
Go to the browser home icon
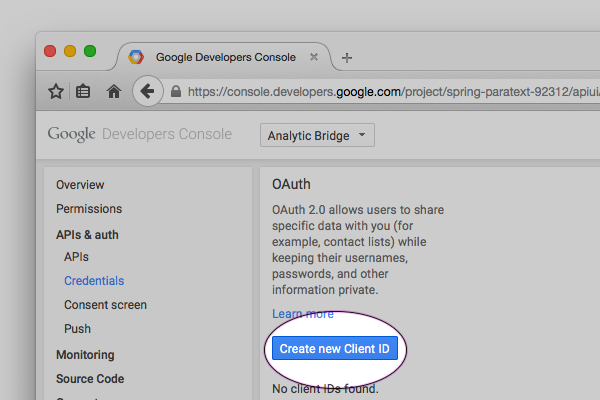tap(114, 92)
